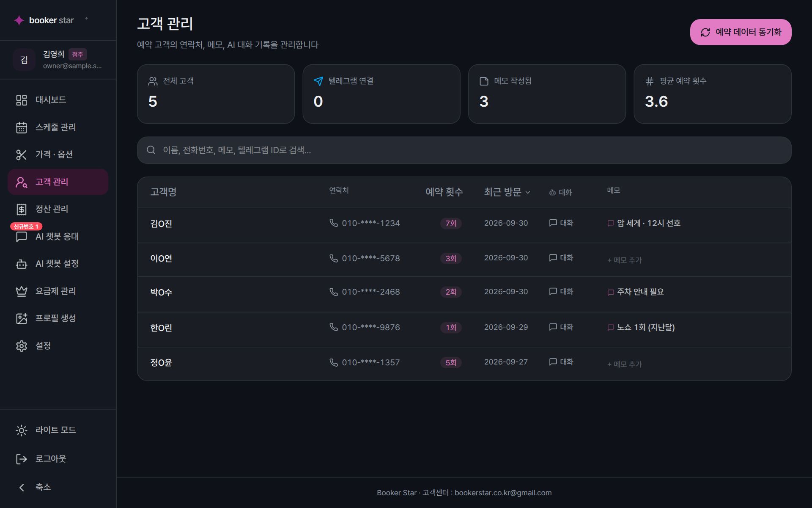Open the 대시보드 dashboard menu
The image size is (812, 508).
[x=58, y=100]
